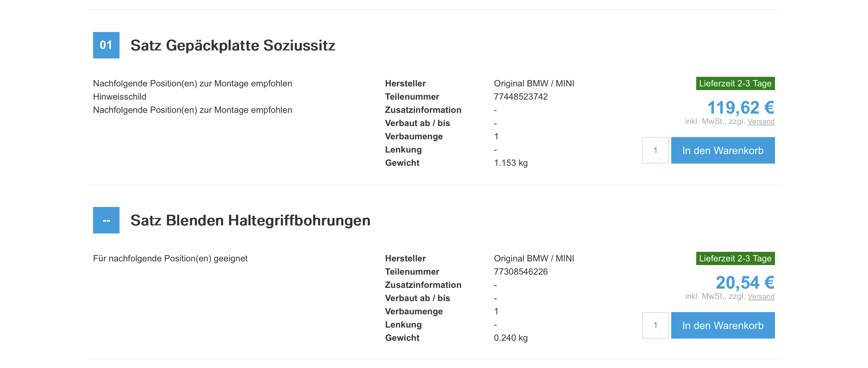
Task: Add Satz Gepäckplatte Soziussitz to Warenkorb
Action: (x=723, y=150)
